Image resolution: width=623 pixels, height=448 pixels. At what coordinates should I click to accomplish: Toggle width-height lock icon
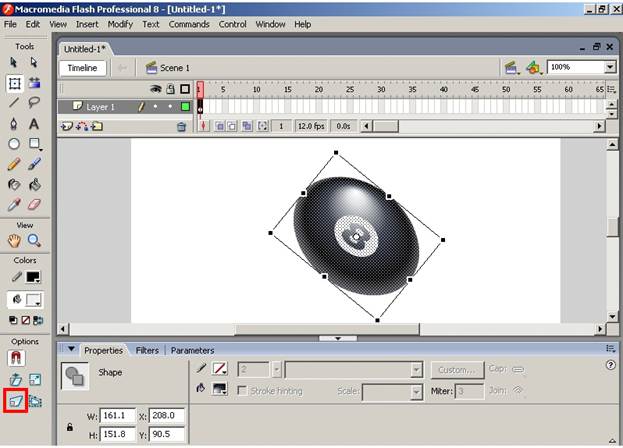click(x=70, y=427)
